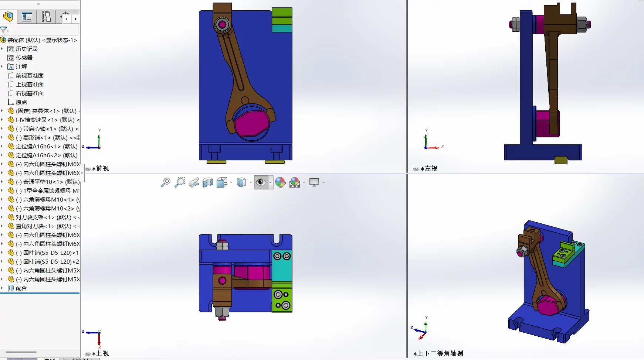Open the Display Style dropdown arrow

pos(251,182)
